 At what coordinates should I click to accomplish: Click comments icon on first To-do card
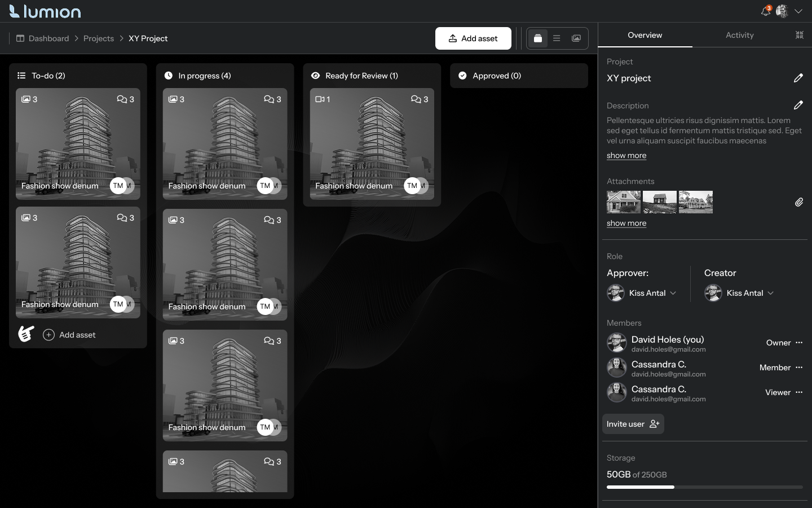coord(122,99)
